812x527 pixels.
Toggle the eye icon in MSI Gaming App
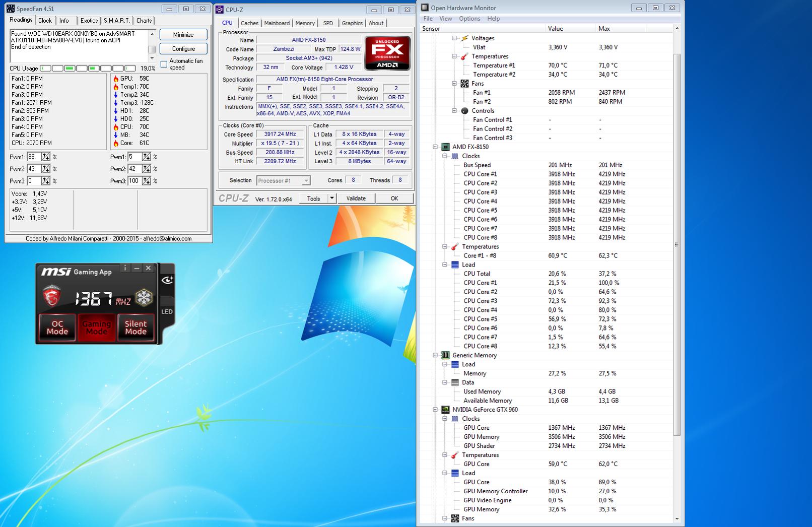[x=167, y=280]
